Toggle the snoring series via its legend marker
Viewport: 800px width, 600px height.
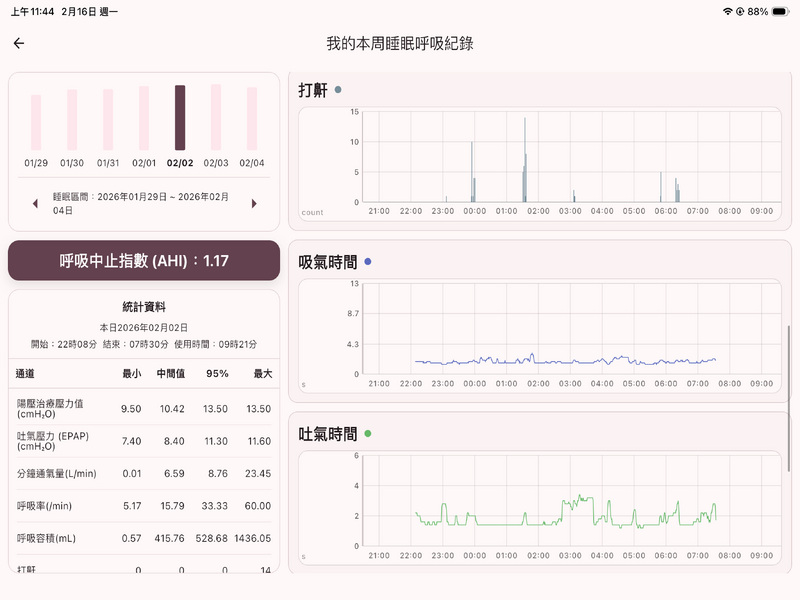[x=337, y=87]
